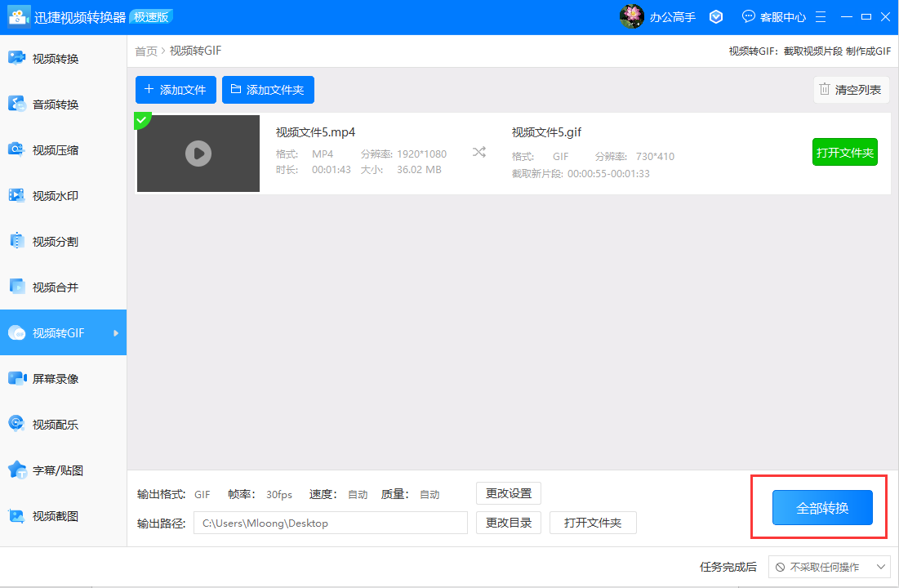Open 屏幕录像 screen recording tool

(55, 379)
